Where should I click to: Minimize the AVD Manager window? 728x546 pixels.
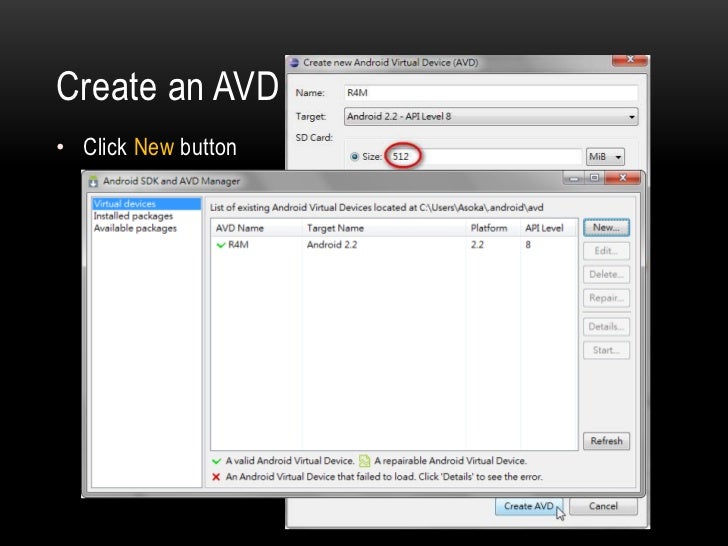(x=575, y=178)
